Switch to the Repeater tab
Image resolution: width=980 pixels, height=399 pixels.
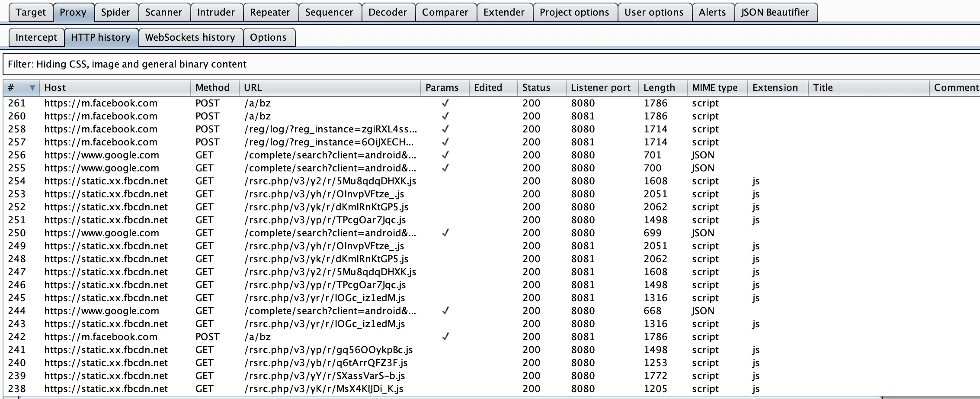pyautogui.click(x=270, y=12)
